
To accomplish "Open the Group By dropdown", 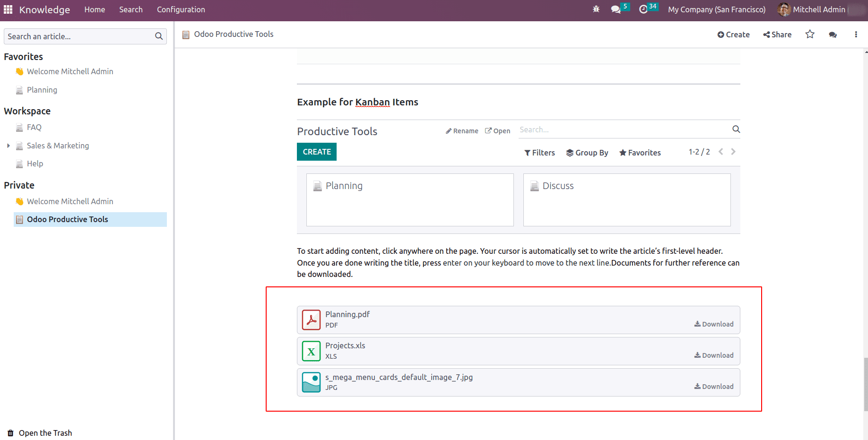I will (587, 153).
